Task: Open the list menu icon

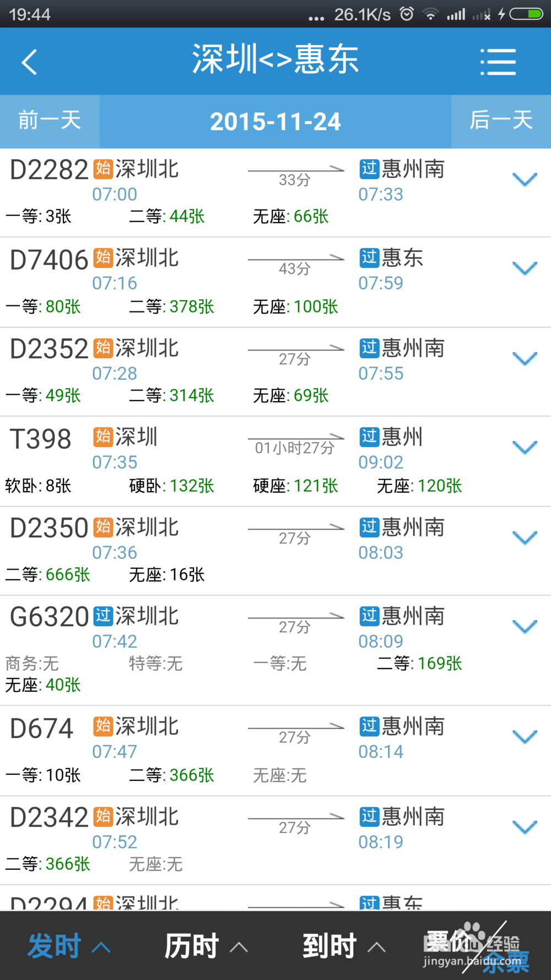Action: click(x=498, y=62)
